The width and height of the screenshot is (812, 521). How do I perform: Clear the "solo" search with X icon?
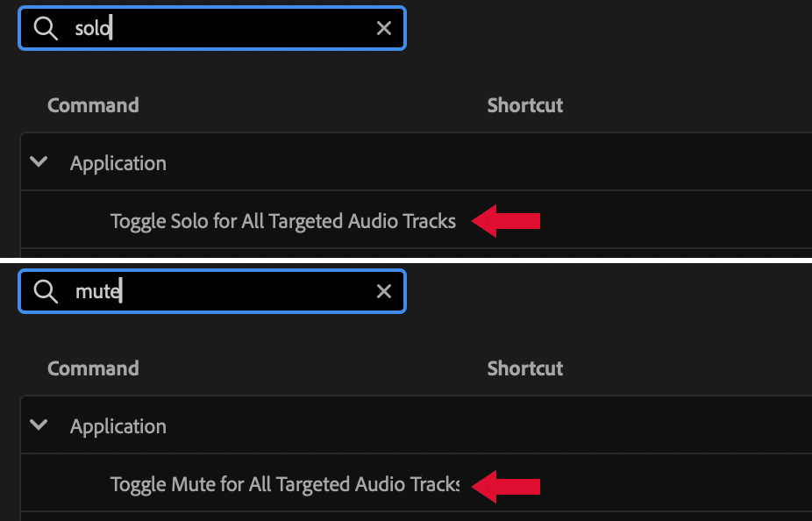click(383, 28)
